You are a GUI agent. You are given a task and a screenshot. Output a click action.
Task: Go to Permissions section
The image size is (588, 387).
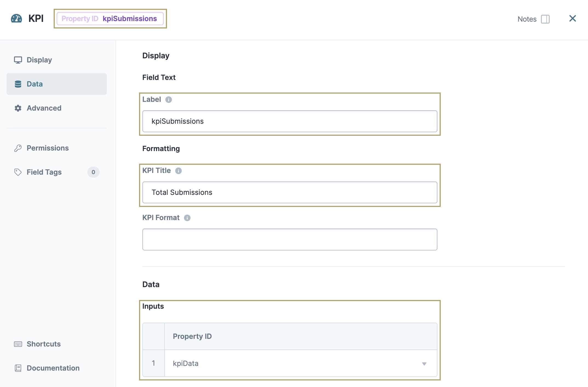click(57, 148)
